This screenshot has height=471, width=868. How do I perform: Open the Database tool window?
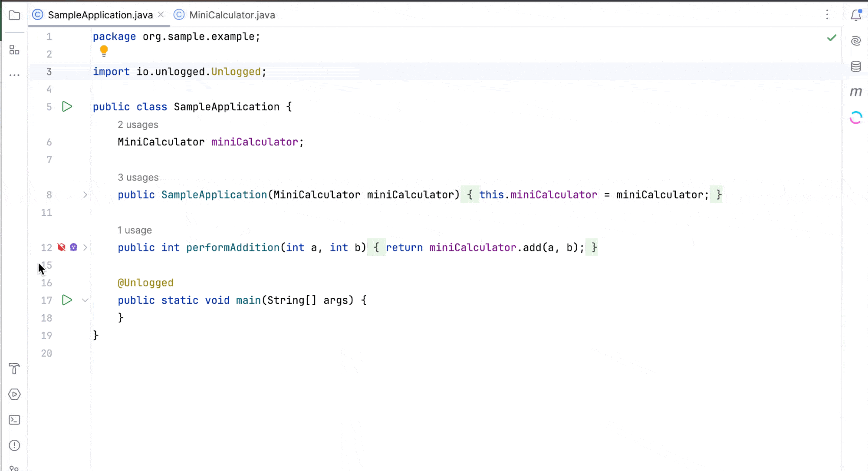point(855,66)
